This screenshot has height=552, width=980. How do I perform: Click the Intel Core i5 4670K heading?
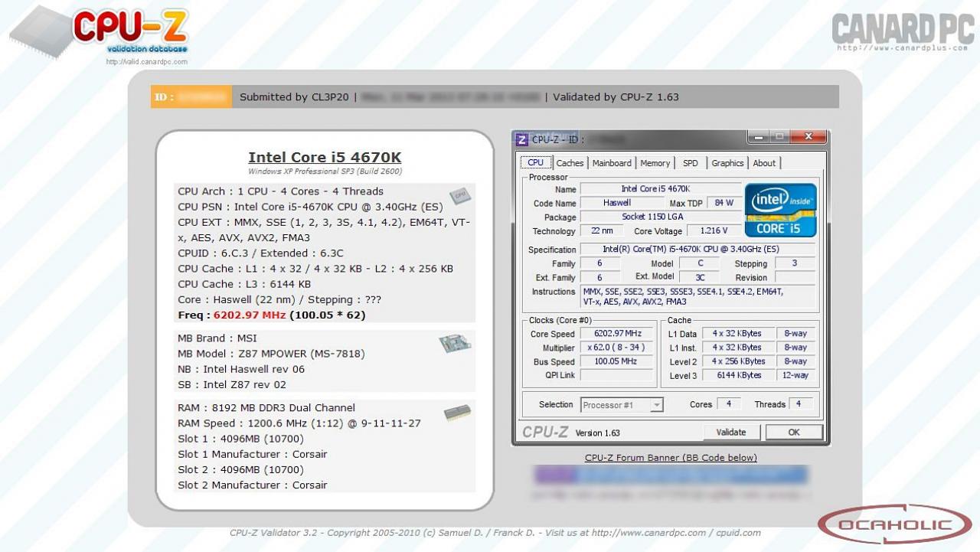tap(325, 158)
